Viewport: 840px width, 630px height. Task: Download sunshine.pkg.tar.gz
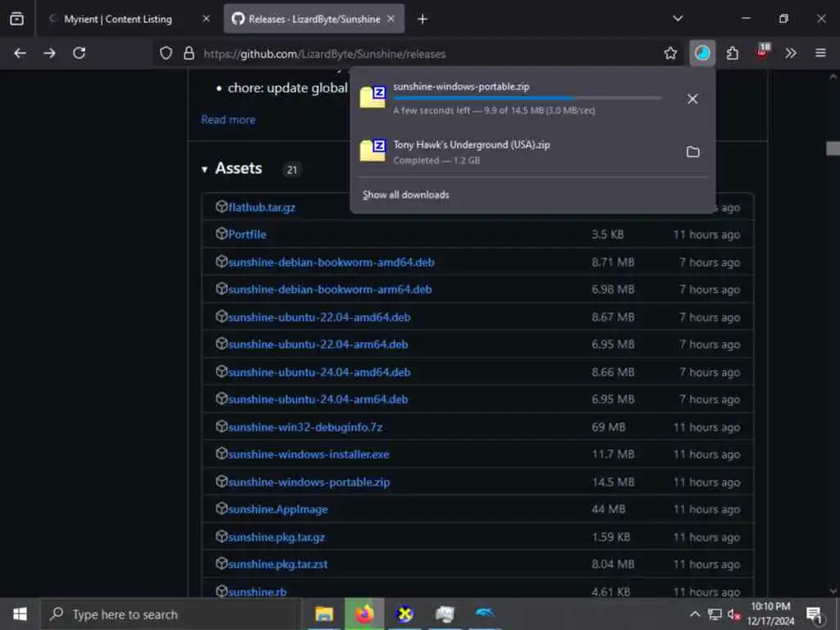point(276,537)
